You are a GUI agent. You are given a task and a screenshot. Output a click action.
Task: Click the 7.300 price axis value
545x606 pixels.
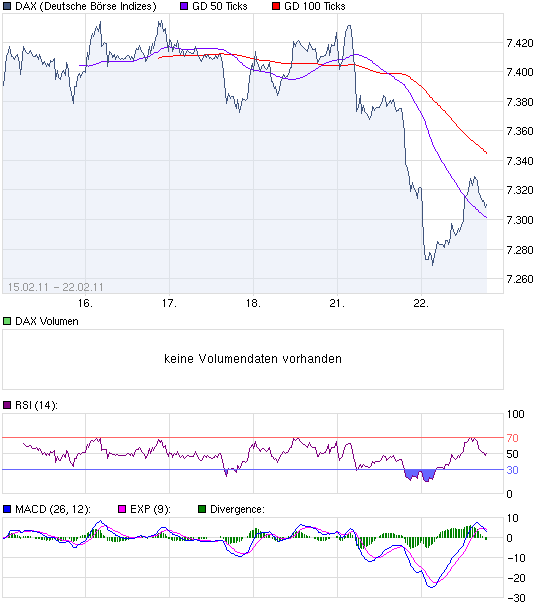(x=520, y=220)
